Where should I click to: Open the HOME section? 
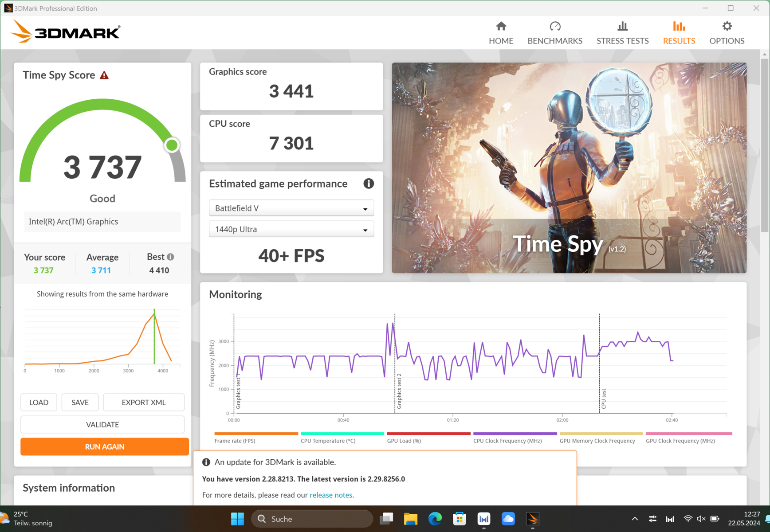pyautogui.click(x=501, y=33)
